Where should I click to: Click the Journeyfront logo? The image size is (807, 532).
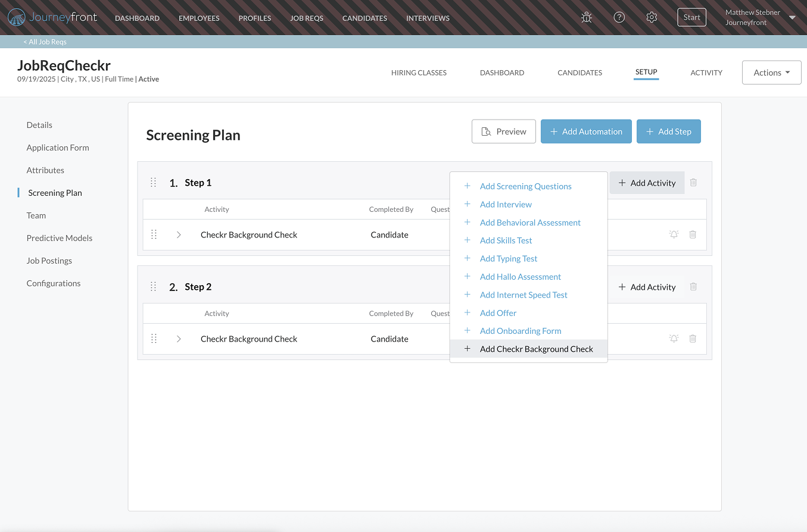(x=52, y=17)
